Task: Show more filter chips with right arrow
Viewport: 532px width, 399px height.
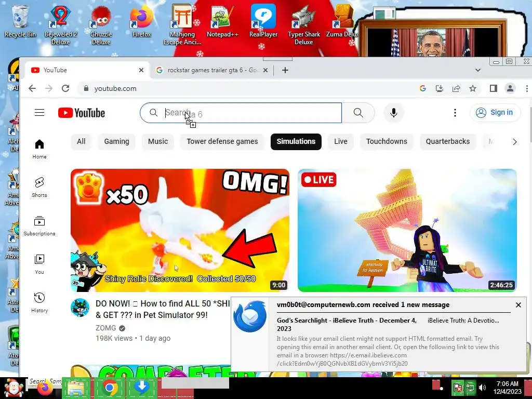Action: 514,142
